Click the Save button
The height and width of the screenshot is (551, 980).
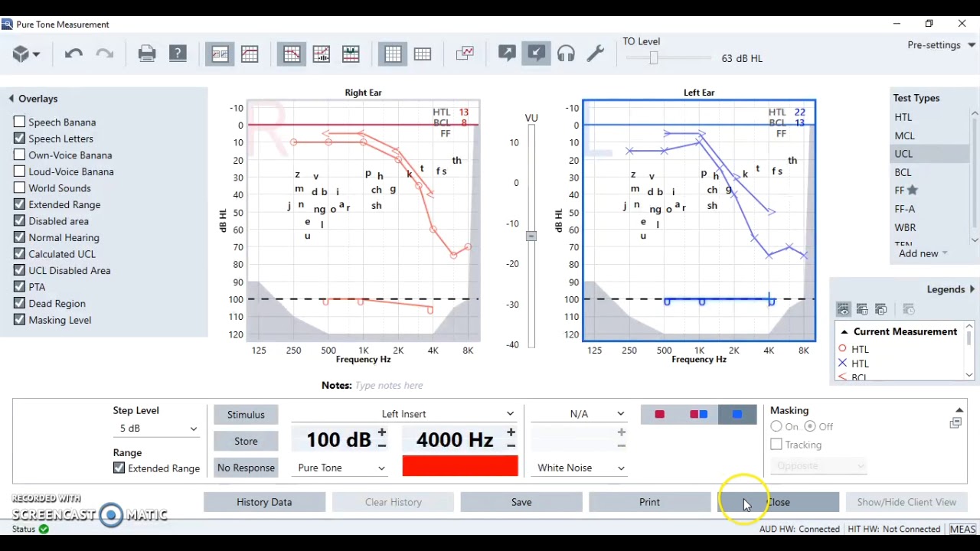click(521, 502)
